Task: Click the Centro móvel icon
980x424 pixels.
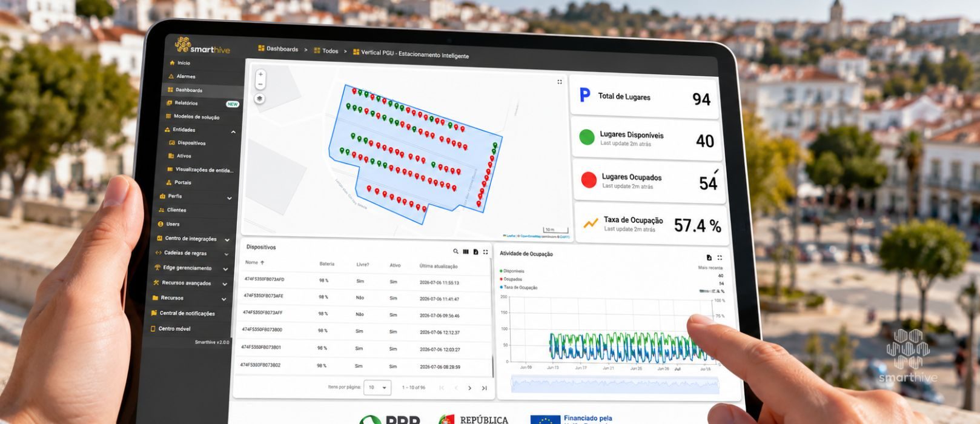Action: click(153, 328)
